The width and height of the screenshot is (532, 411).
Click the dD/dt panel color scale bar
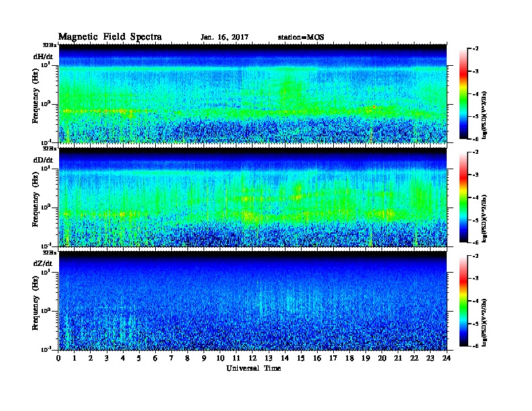coord(463,197)
